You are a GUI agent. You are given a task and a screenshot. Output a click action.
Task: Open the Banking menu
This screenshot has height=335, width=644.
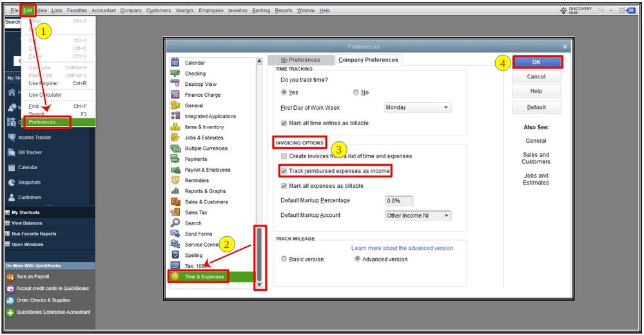point(261,10)
